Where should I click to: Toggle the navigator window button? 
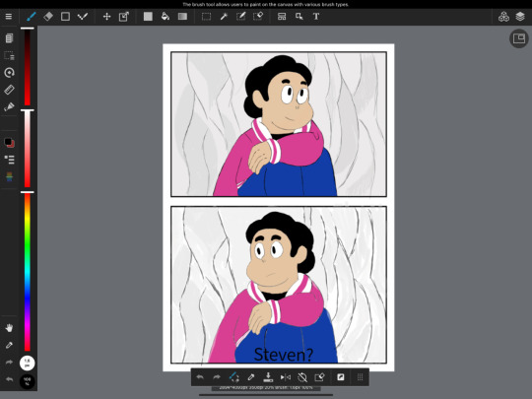pos(519,38)
